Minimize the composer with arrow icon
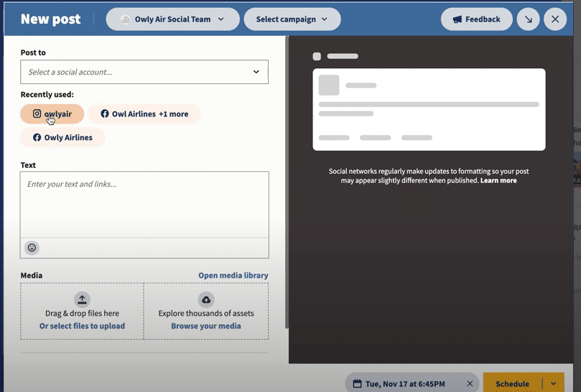This screenshot has height=392, width=581. [x=529, y=19]
